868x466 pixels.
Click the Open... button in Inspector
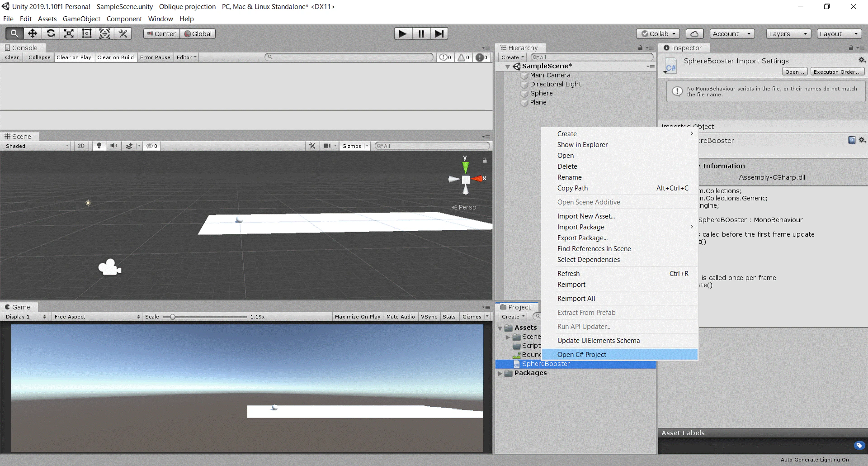point(795,72)
